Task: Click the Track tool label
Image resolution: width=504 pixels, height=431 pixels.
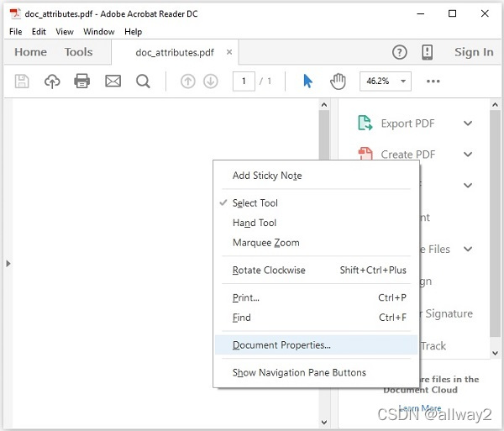Action: tap(433, 346)
